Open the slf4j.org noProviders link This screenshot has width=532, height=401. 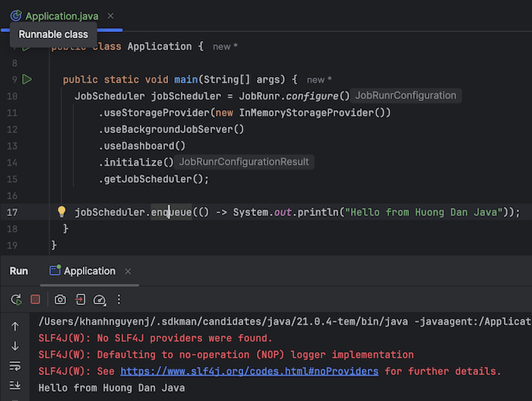(x=249, y=371)
